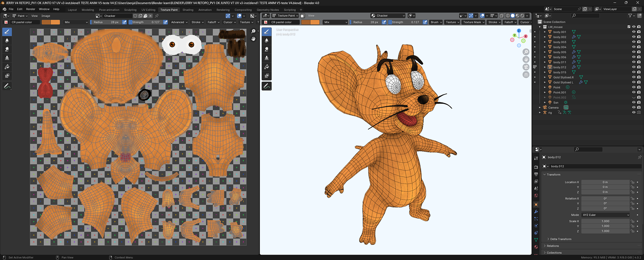Open outliner filter dropdown
This screenshot has width=644, height=260.
(x=632, y=15)
